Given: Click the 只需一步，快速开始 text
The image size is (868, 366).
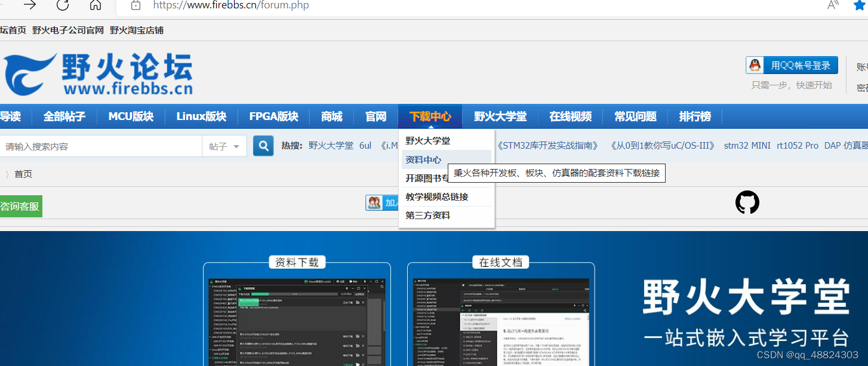Looking at the screenshot, I should click(792, 85).
